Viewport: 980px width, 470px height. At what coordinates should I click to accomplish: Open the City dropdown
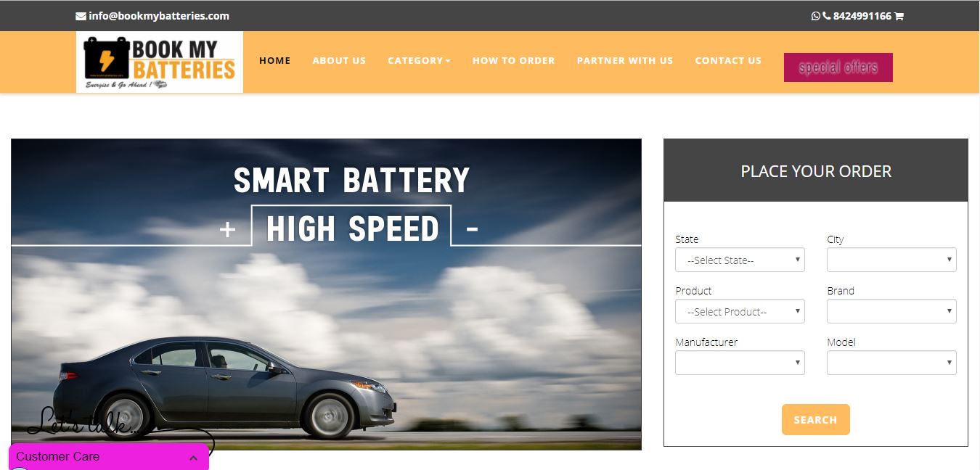(x=891, y=260)
